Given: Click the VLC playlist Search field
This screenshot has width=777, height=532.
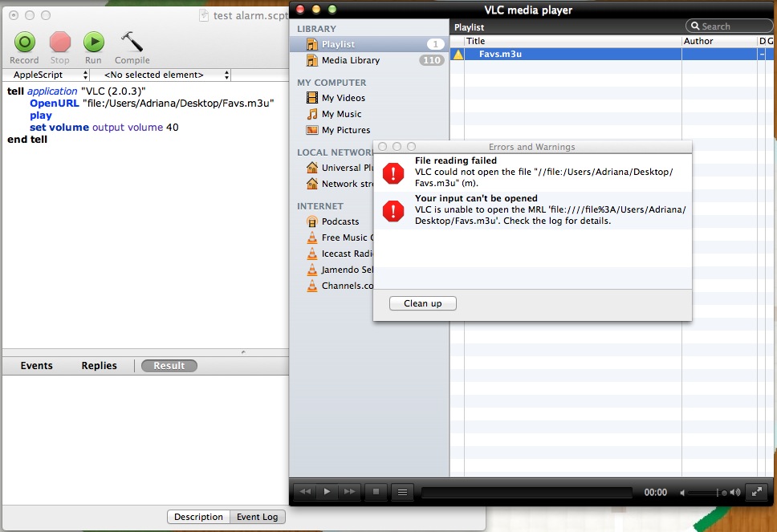Looking at the screenshot, I should (729, 26).
